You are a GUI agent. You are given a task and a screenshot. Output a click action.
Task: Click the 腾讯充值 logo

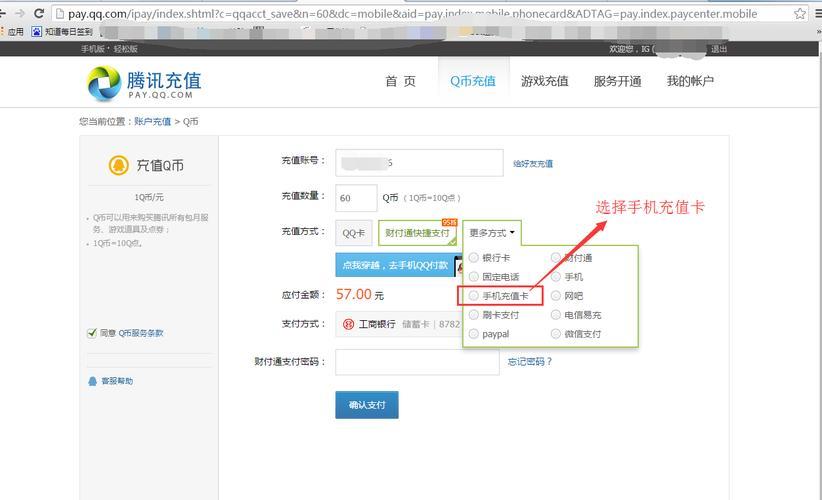[x=144, y=83]
